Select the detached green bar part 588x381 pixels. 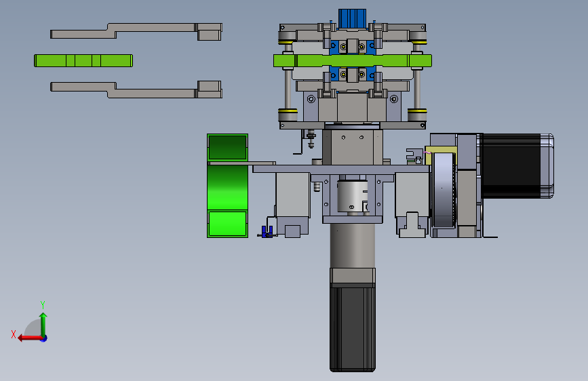click(x=83, y=61)
